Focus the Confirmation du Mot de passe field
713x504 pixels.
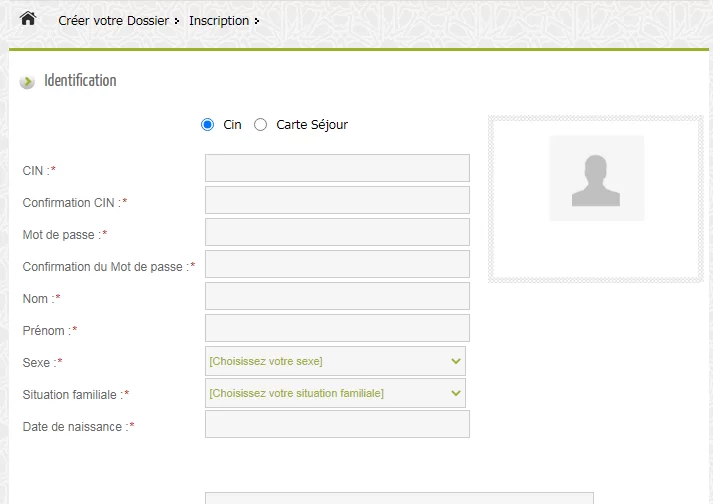(x=337, y=264)
